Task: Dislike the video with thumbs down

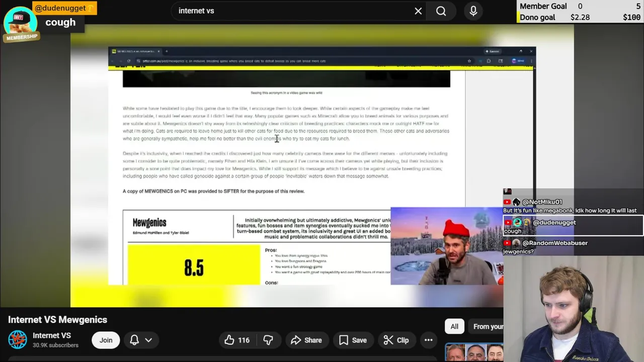Action: [x=268, y=340]
